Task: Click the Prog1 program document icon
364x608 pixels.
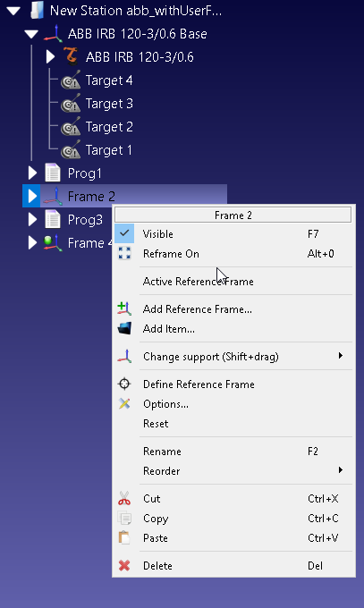Action: click(53, 173)
